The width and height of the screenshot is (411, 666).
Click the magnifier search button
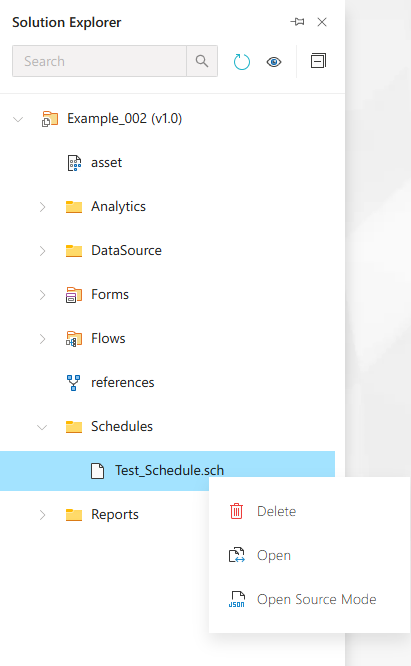[202, 61]
